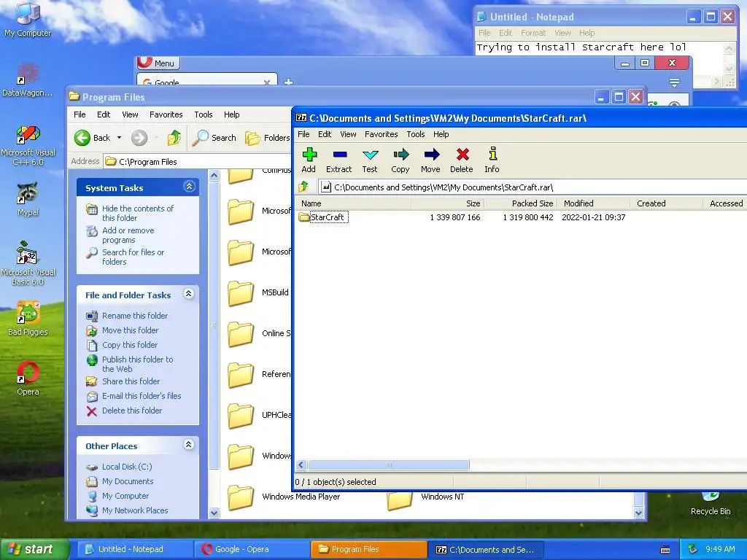747x560 pixels.
Task: Toggle Folders pane in Program Files
Action: (268, 138)
